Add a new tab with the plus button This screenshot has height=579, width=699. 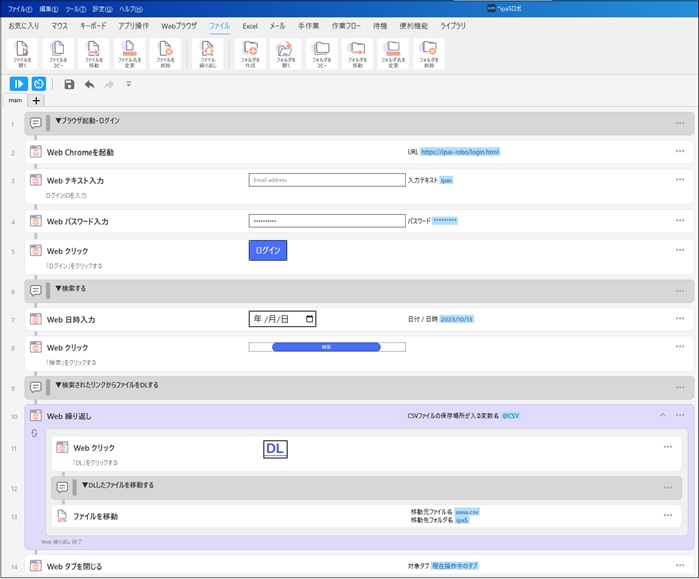click(x=36, y=100)
